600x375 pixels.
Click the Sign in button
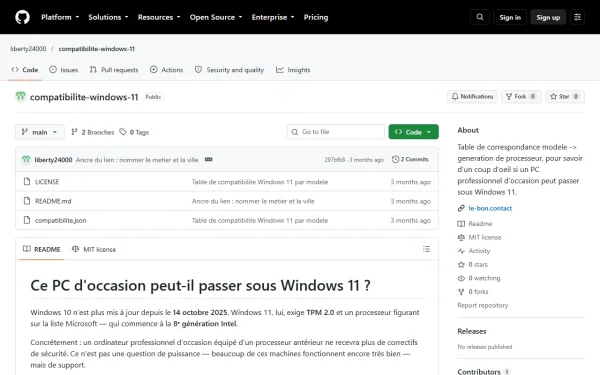(510, 17)
